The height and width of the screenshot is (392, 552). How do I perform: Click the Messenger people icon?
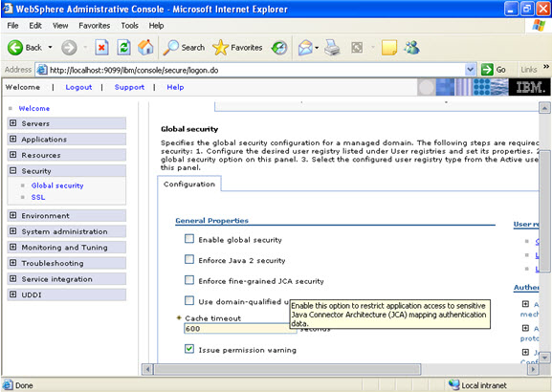pyautogui.click(x=412, y=48)
